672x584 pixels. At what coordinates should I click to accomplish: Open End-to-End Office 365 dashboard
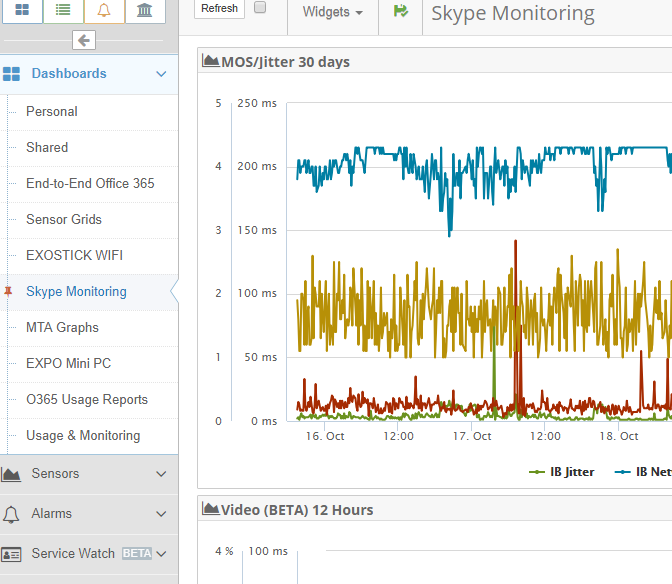90,183
